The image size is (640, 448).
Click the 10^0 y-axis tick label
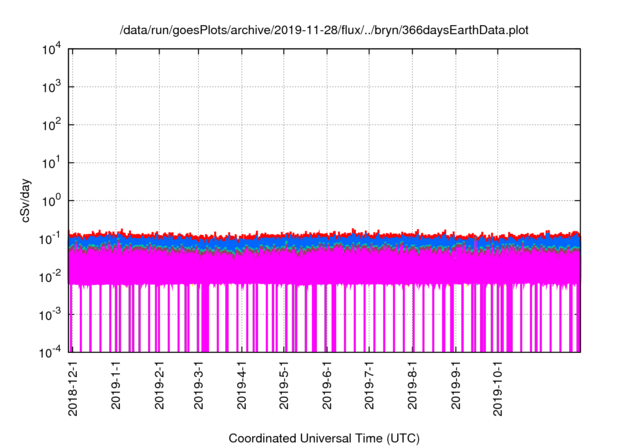tap(52, 200)
